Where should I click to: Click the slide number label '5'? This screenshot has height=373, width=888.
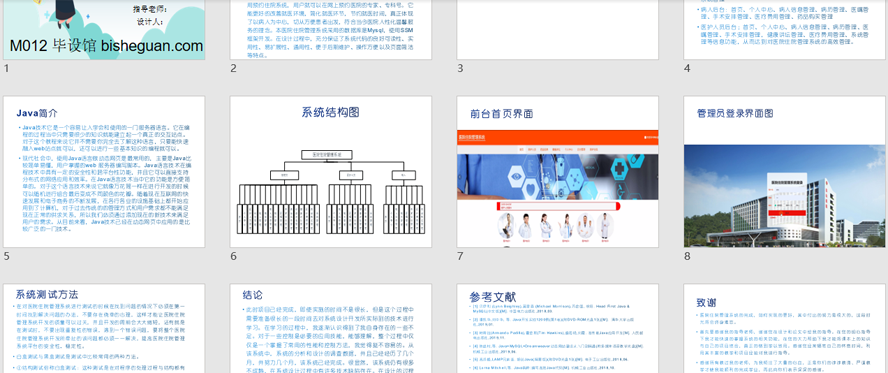pyautogui.click(x=6, y=256)
